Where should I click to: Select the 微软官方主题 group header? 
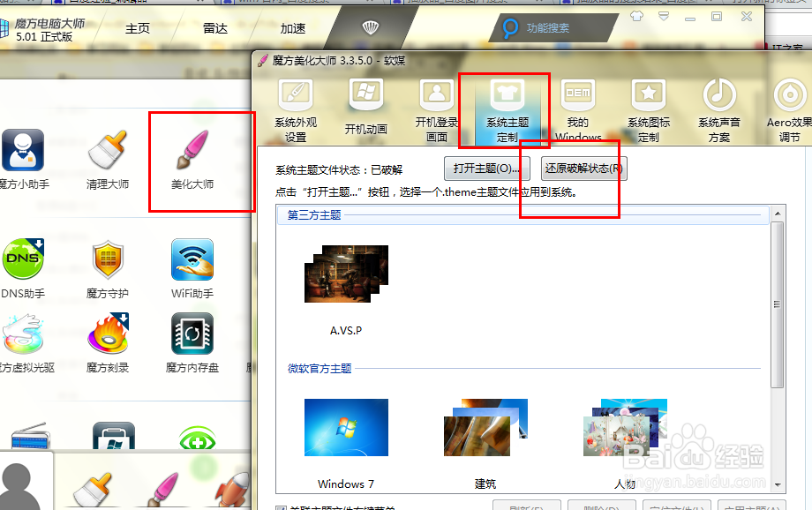(523, 368)
